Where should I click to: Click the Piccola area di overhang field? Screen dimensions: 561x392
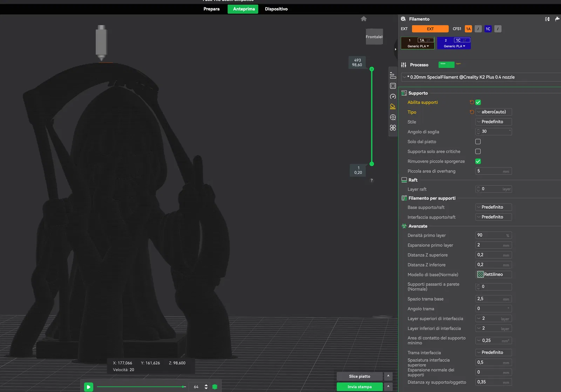(x=493, y=171)
